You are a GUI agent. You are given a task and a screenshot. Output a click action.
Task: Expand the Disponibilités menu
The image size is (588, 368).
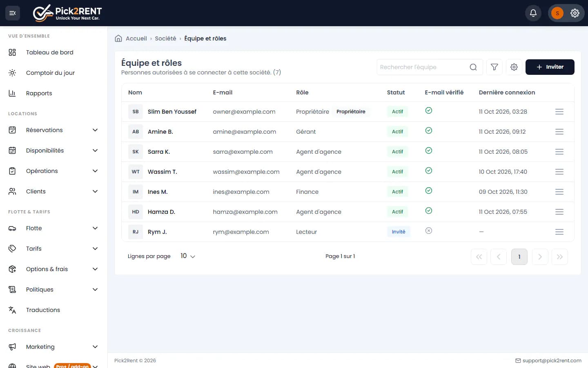tap(53, 150)
